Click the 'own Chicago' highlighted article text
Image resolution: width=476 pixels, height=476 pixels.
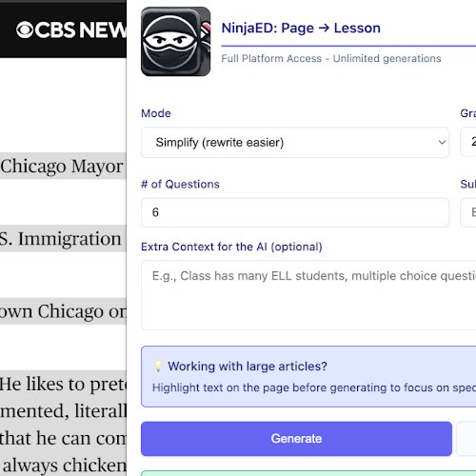point(63,311)
